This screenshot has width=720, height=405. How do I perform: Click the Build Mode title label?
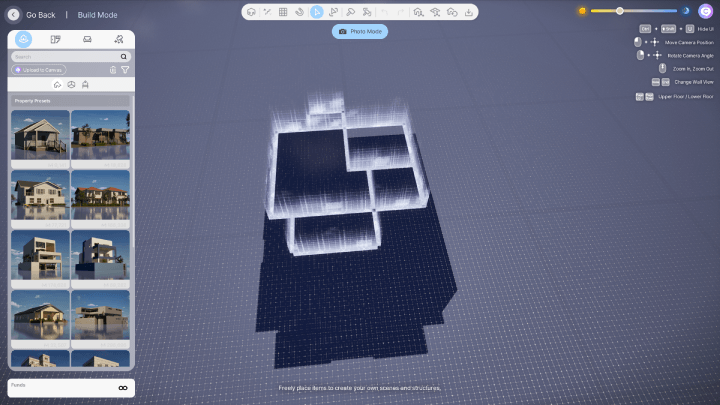pyautogui.click(x=97, y=15)
